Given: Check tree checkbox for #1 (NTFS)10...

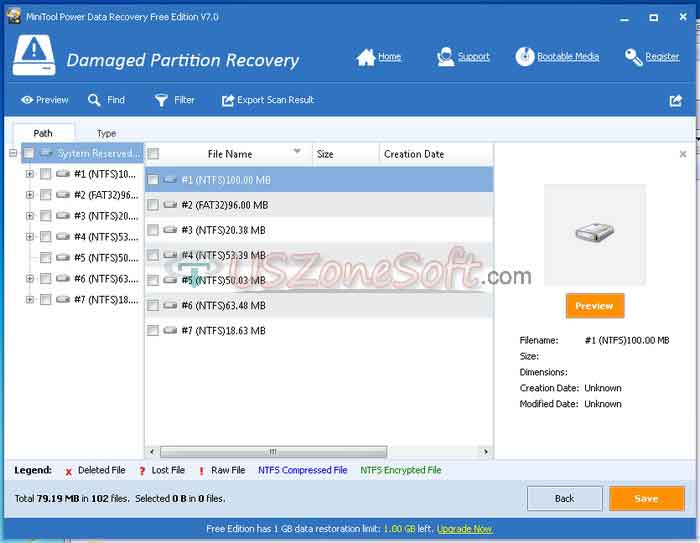Looking at the screenshot, I should pos(46,174).
